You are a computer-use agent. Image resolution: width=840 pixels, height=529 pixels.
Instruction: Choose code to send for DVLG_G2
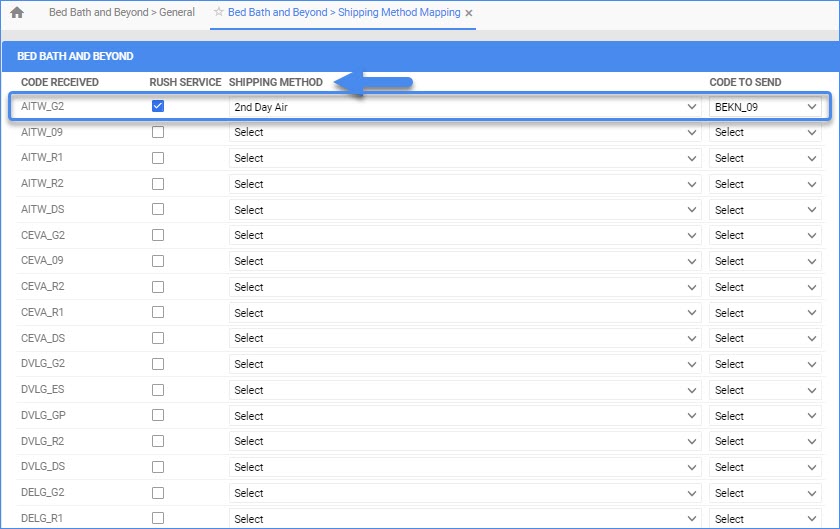tap(765, 364)
